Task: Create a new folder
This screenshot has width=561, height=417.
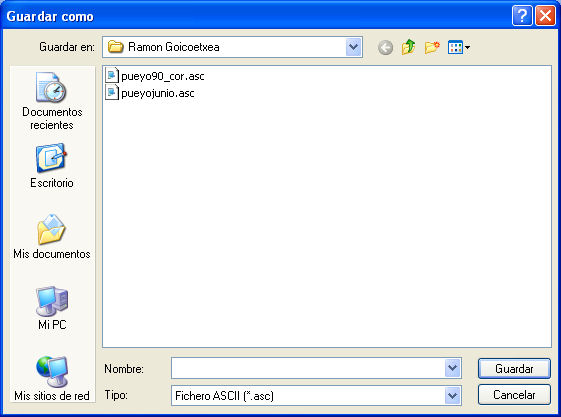Action: (x=432, y=47)
